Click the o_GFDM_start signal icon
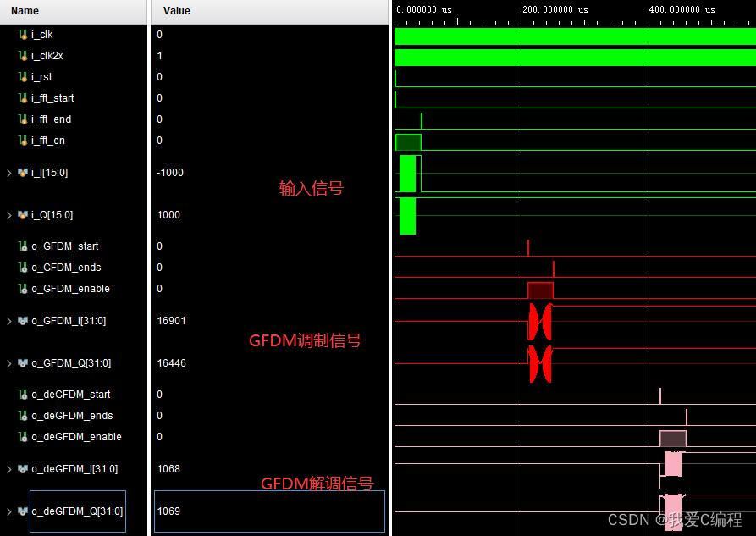The width and height of the screenshot is (756, 536). 23,246
